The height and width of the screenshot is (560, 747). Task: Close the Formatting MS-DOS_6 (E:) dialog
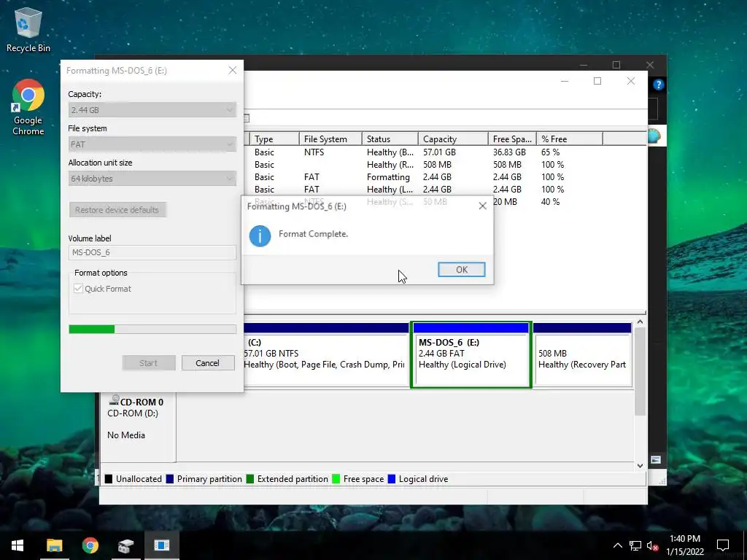tap(233, 70)
